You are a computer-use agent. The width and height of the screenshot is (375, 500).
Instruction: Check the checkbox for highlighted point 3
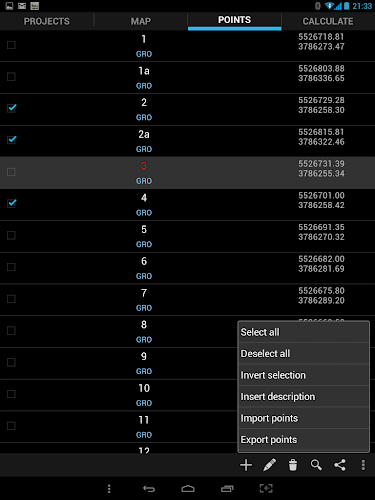[11, 172]
